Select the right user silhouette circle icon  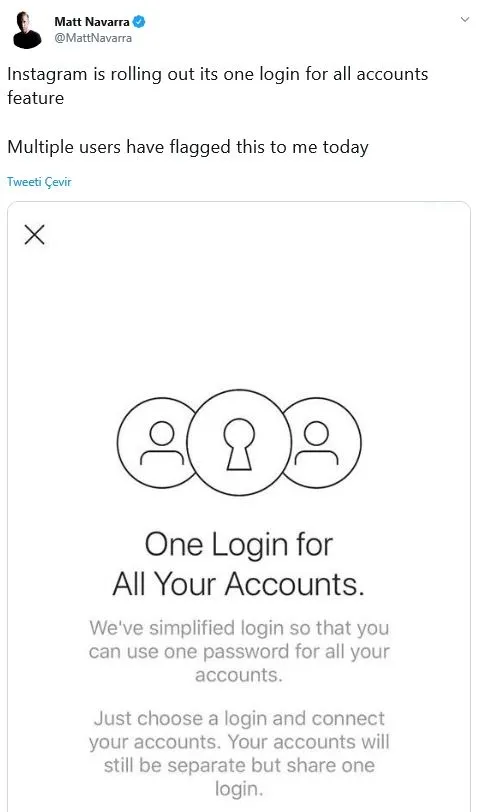click(x=321, y=443)
